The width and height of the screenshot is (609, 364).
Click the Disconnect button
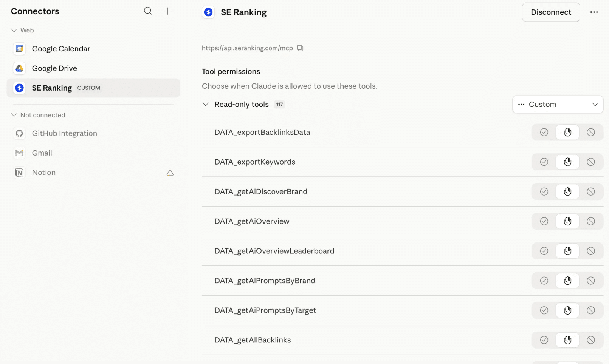(x=551, y=12)
